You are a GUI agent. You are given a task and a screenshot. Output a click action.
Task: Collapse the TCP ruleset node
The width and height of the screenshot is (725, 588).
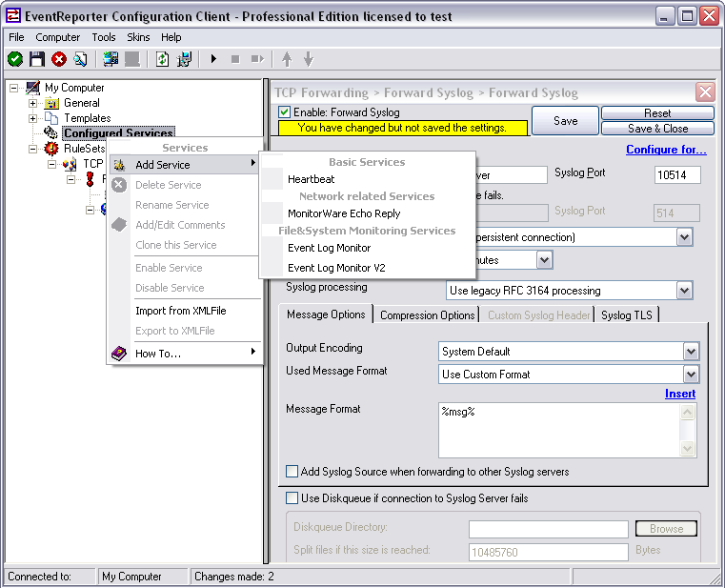click(52, 164)
